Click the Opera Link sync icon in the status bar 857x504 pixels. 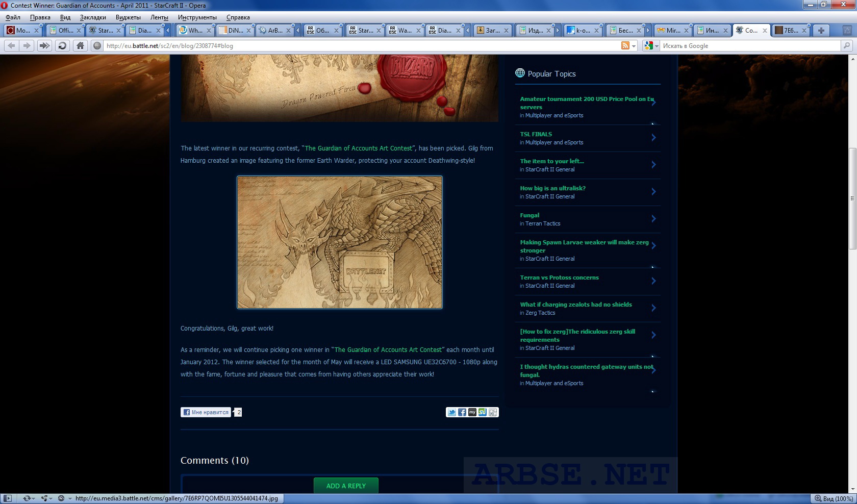[x=27, y=498]
